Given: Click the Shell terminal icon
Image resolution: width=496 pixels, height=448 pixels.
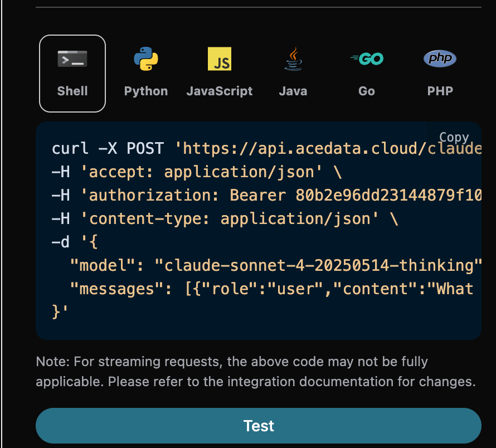Looking at the screenshot, I should 72,59.
